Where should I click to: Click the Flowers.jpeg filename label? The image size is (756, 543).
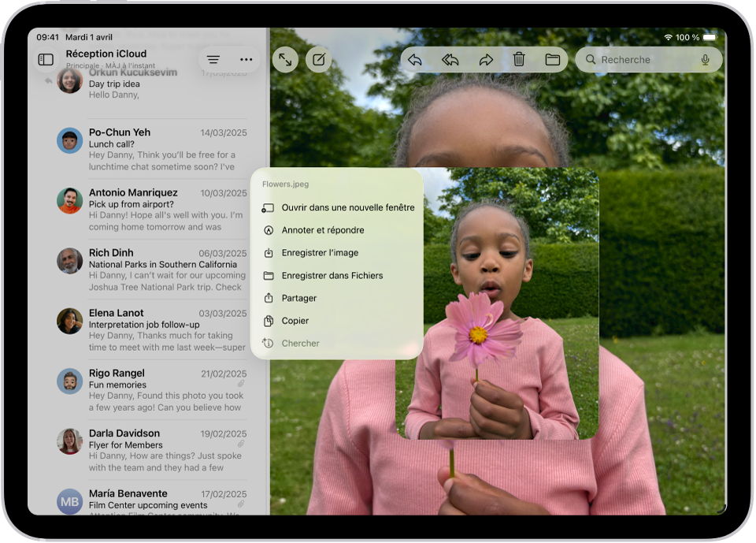tap(285, 184)
